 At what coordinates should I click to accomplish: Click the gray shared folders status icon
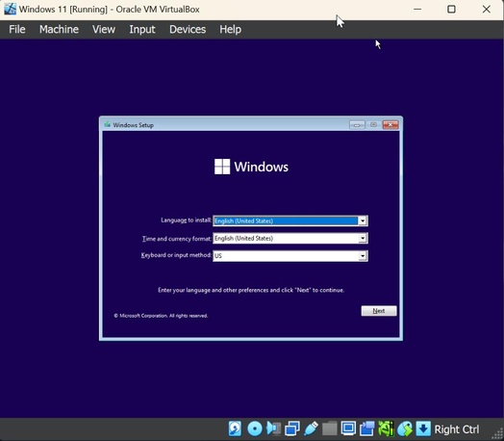[x=330, y=428]
